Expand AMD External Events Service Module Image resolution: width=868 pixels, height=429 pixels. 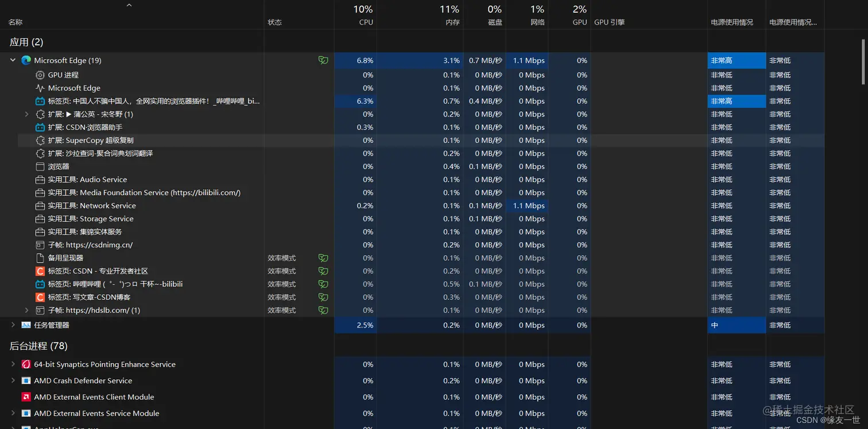[13, 414]
